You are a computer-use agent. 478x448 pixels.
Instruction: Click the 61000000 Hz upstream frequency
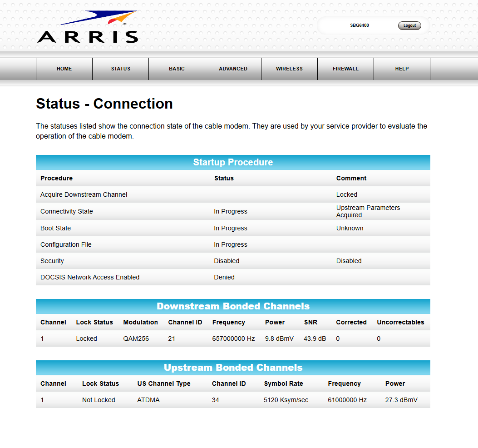(347, 400)
